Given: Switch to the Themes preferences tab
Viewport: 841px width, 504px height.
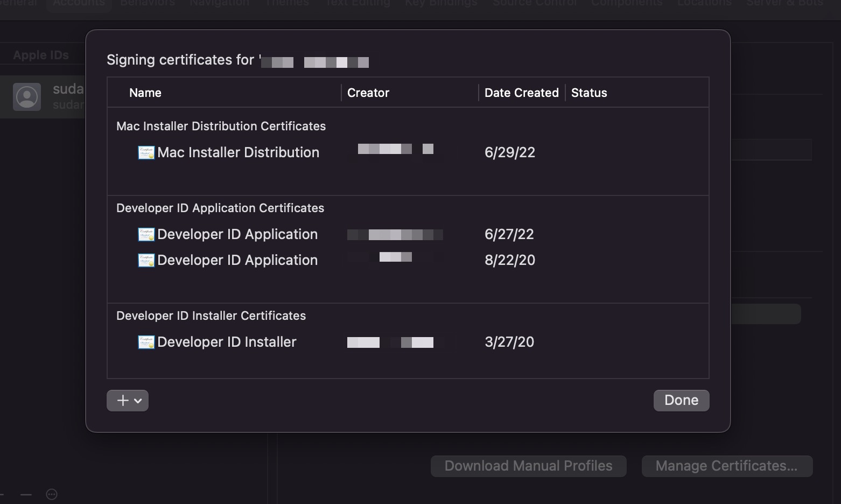Looking at the screenshot, I should 286,3.
